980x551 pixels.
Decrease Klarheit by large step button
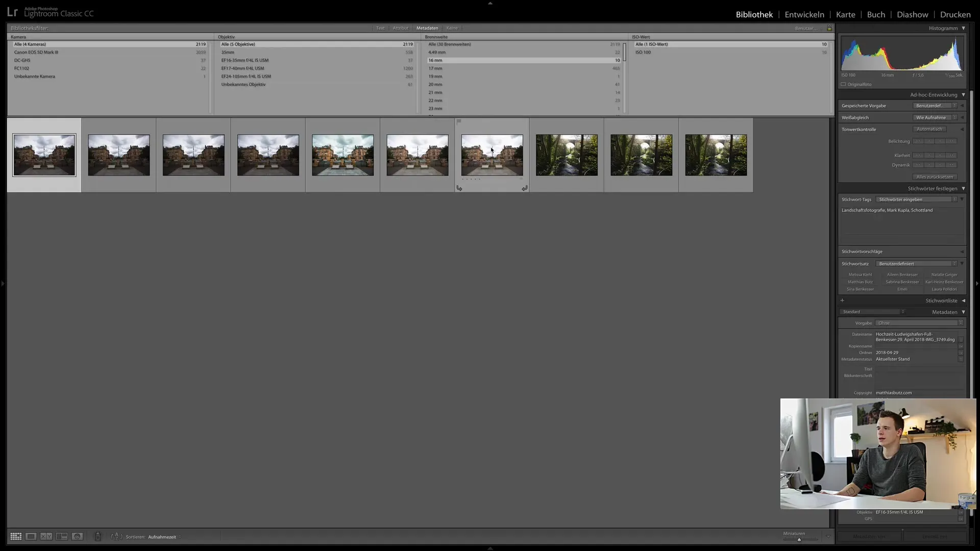click(918, 155)
